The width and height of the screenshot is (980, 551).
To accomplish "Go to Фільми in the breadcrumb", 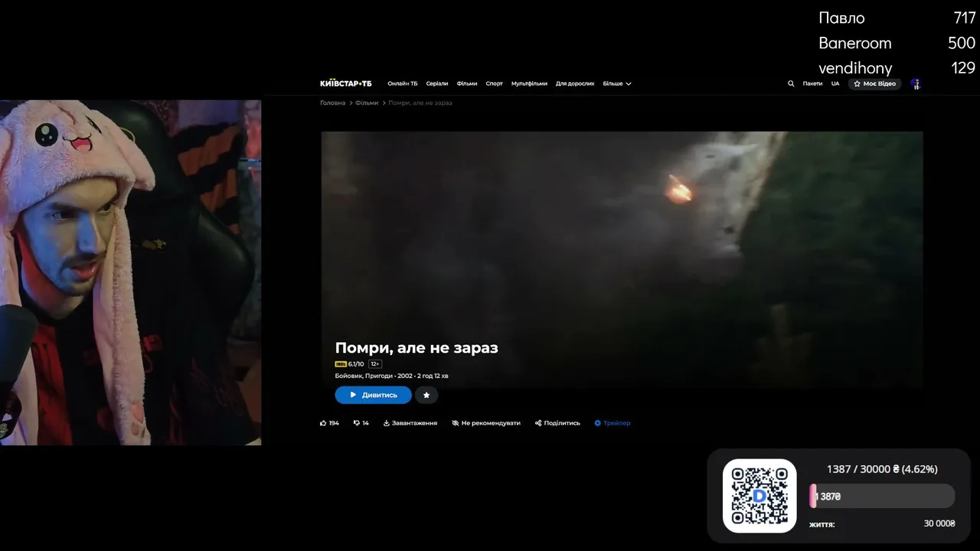I will point(367,103).
